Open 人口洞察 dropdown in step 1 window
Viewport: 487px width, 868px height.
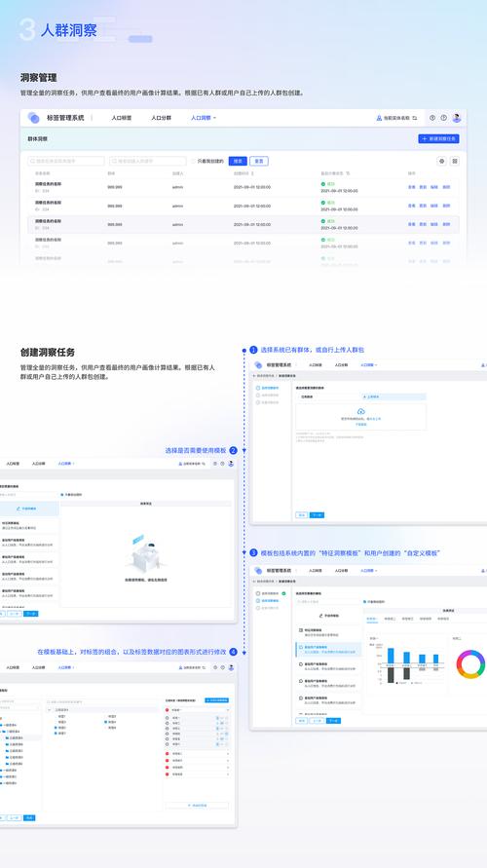368,364
